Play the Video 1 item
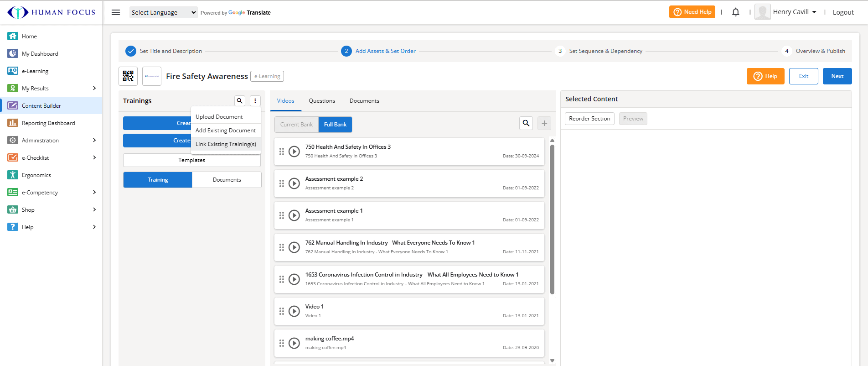The height and width of the screenshot is (366, 868). pos(294,311)
